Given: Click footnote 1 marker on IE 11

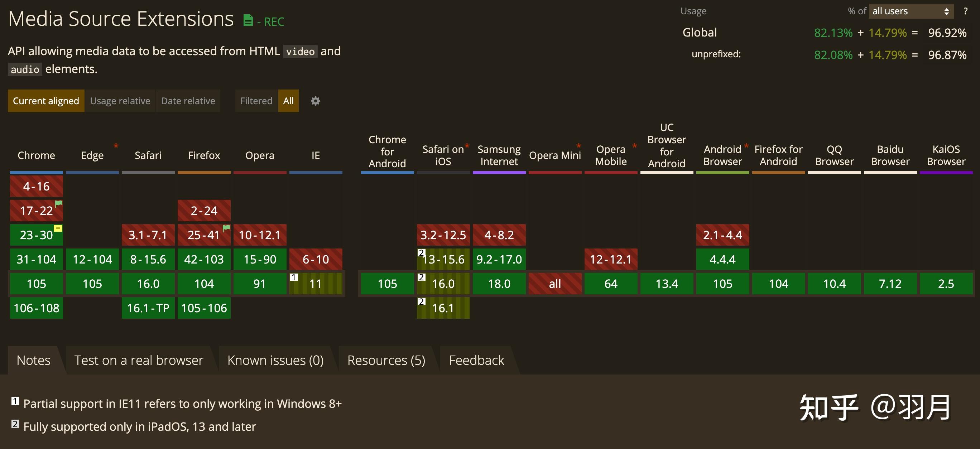Looking at the screenshot, I should (294, 277).
